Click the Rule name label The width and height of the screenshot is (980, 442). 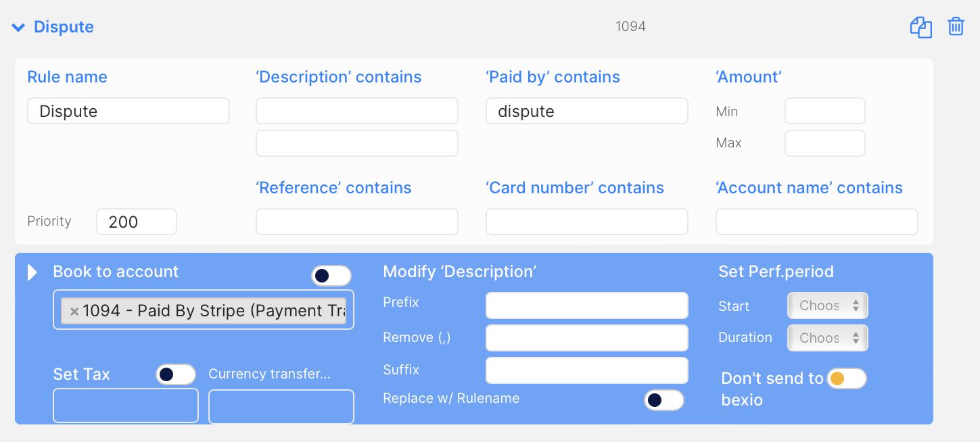(68, 77)
